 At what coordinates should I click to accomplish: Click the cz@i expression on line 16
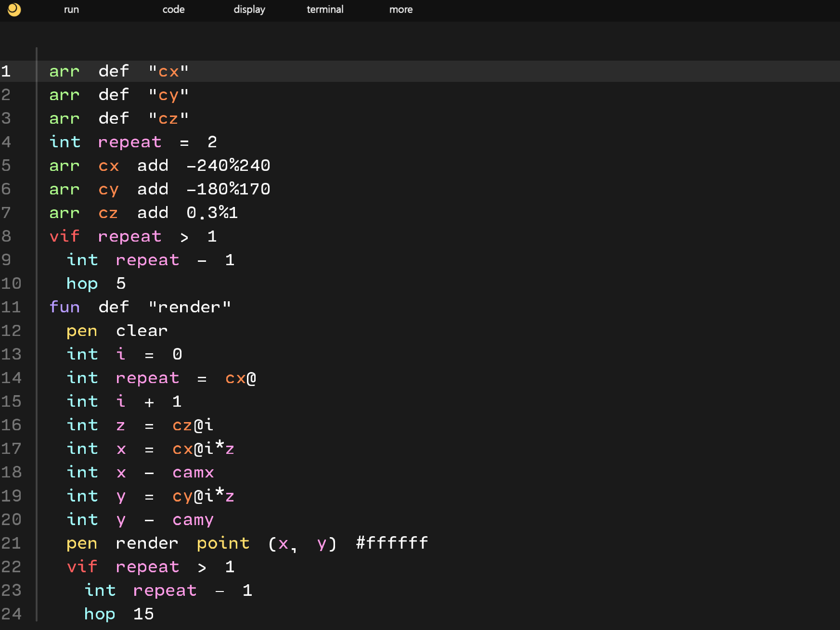[193, 425]
